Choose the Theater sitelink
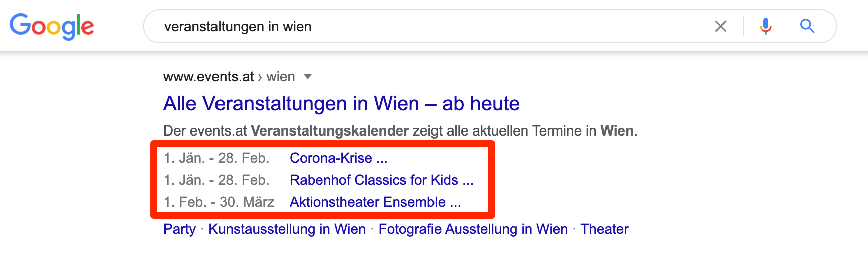Image resolution: width=868 pixels, height=265 pixels. click(x=604, y=229)
